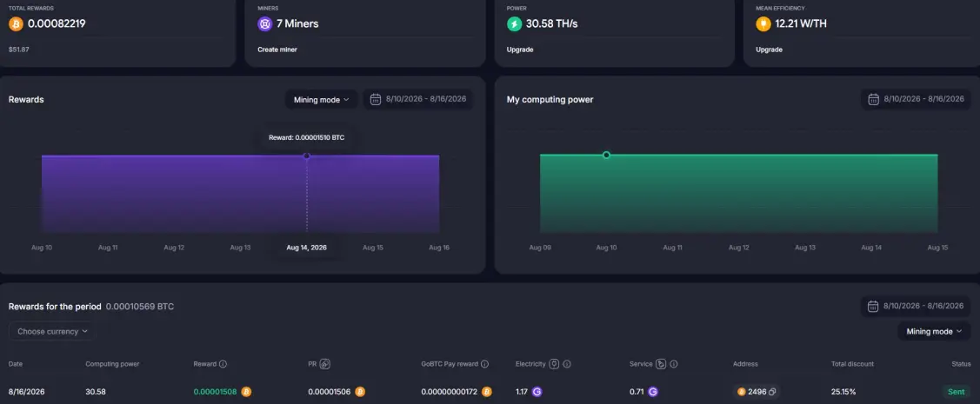980x404 pixels.
Task: Click the green lightning power icon
Action: click(x=515, y=23)
